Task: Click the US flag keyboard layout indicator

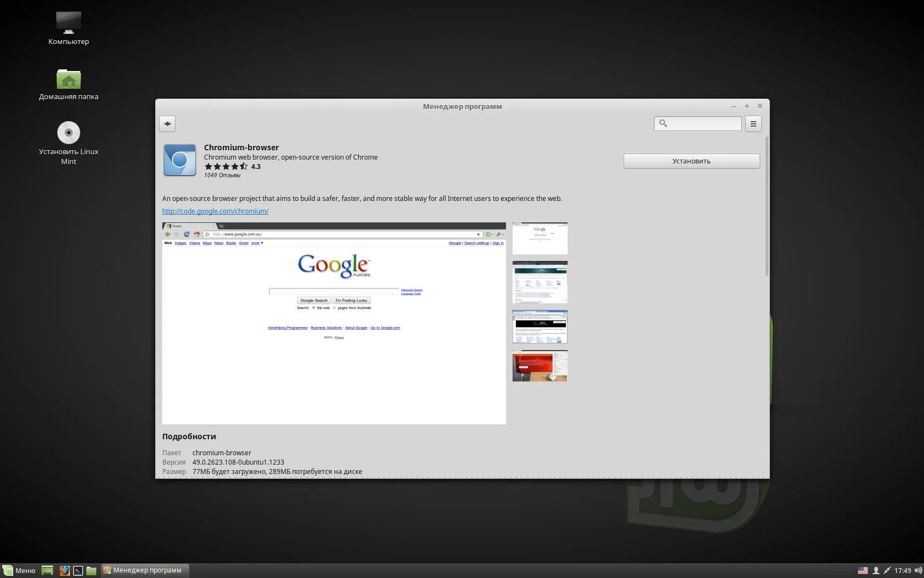Action: coord(863,570)
